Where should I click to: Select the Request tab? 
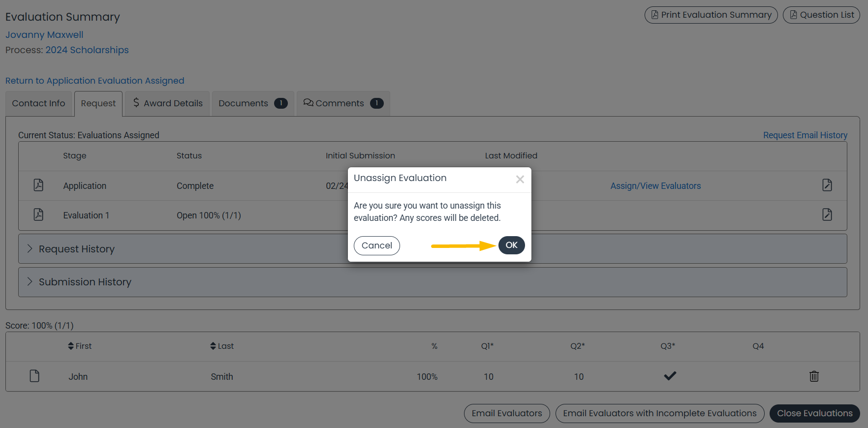tap(98, 103)
